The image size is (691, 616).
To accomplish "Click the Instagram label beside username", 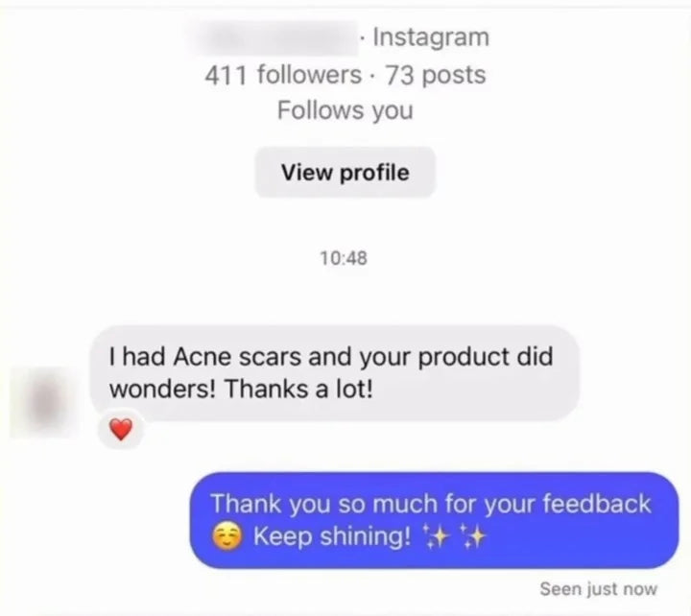I will (431, 37).
